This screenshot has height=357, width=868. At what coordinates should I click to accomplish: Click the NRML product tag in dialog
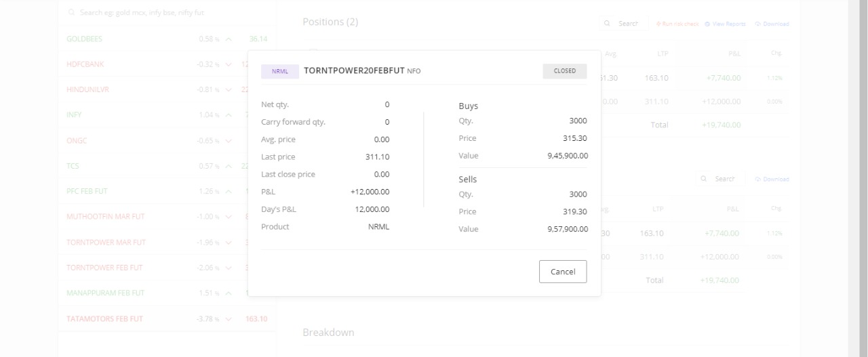point(280,71)
